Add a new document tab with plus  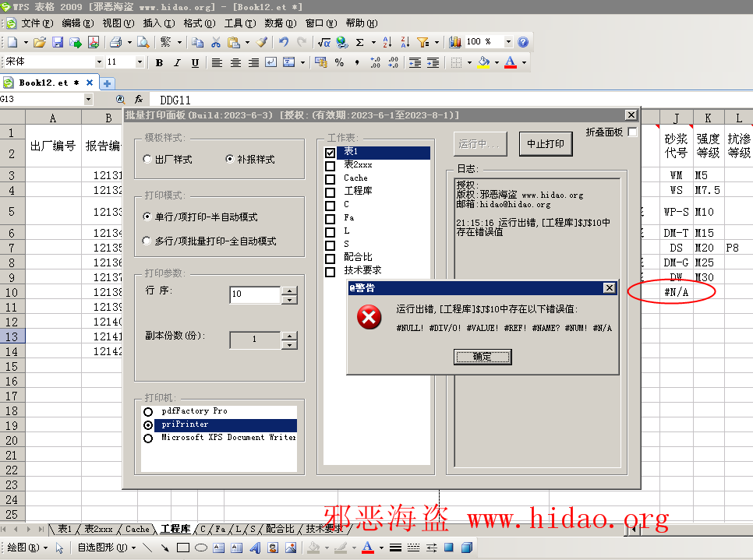tap(107, 83)
